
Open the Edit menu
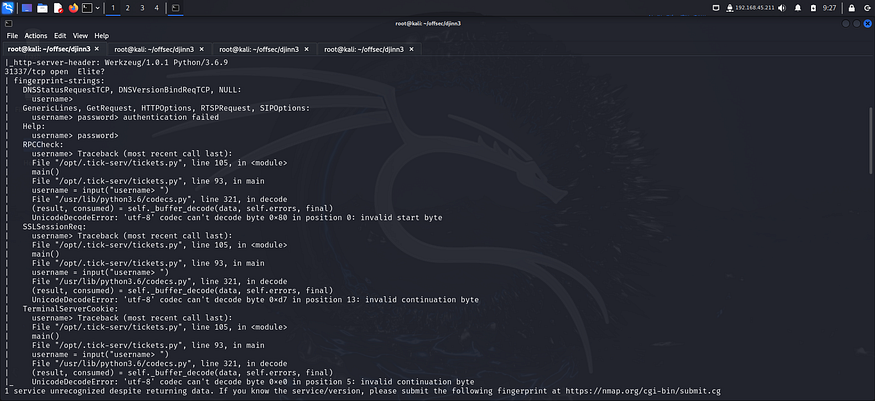coord(60,36)
